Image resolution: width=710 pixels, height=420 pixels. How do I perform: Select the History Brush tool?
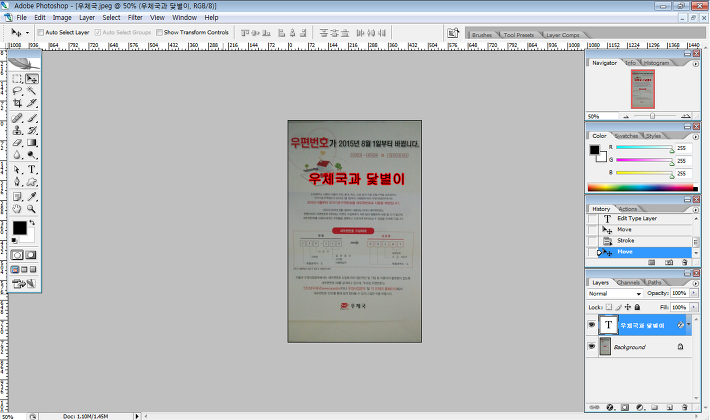pyautogui.click(x=32, y=130)
